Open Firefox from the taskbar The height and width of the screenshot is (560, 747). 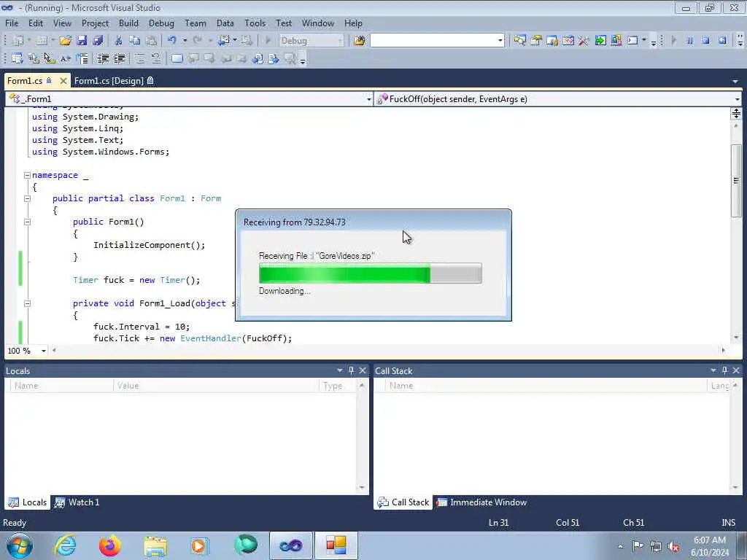click(110, 545)
